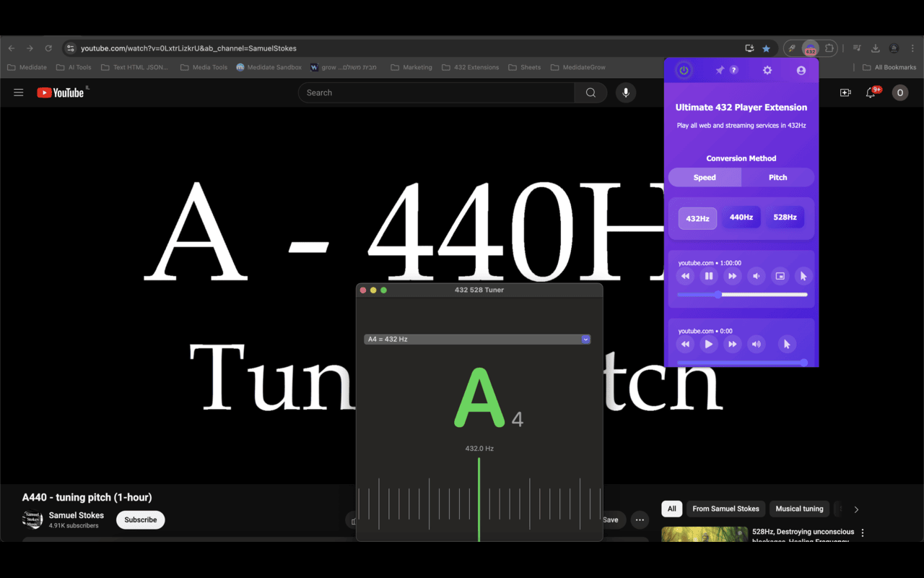Open the help question mark icon
This screenshot has height=578, width=924.
(734, 70)
